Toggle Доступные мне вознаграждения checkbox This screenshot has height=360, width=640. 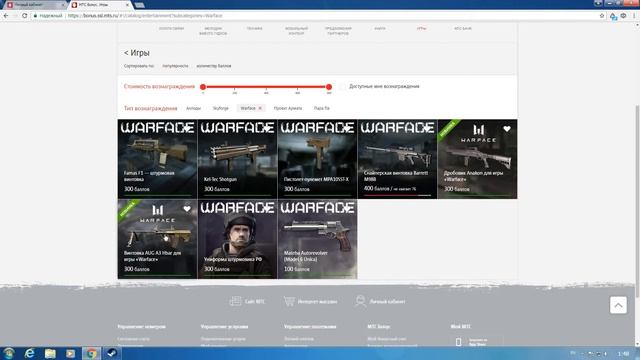coord(342,87)
